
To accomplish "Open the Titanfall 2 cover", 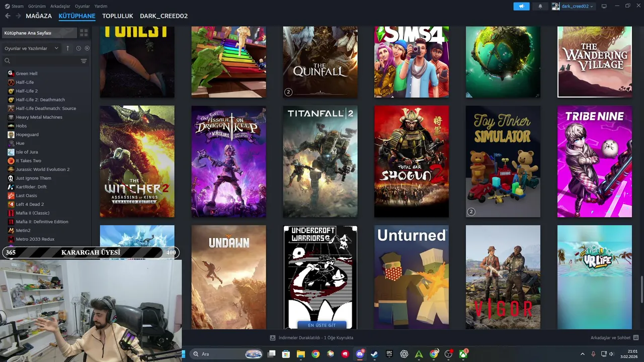I will coord(320,161).
